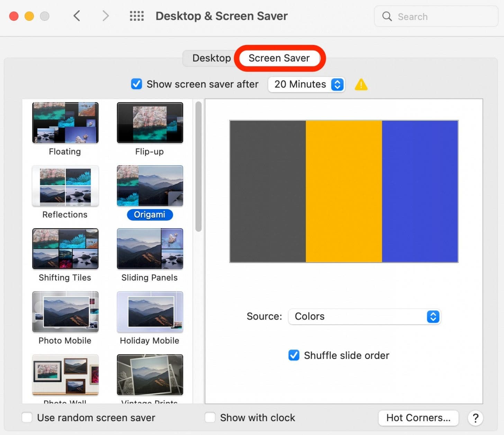Click the Help question mark button
Viewport: 504px width, 435px height.
[475, 418]
